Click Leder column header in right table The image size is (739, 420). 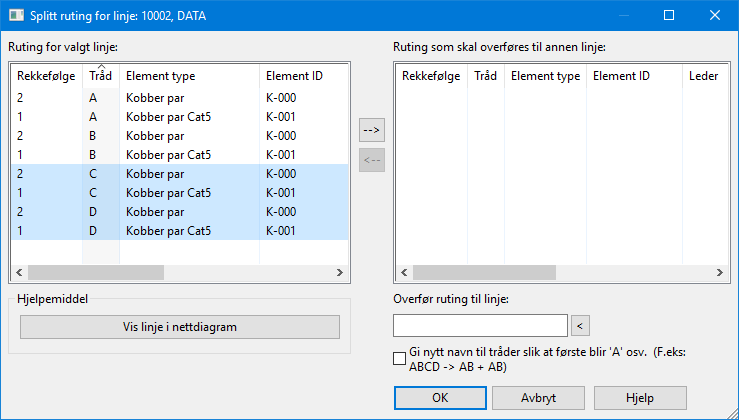pos(705,76)
